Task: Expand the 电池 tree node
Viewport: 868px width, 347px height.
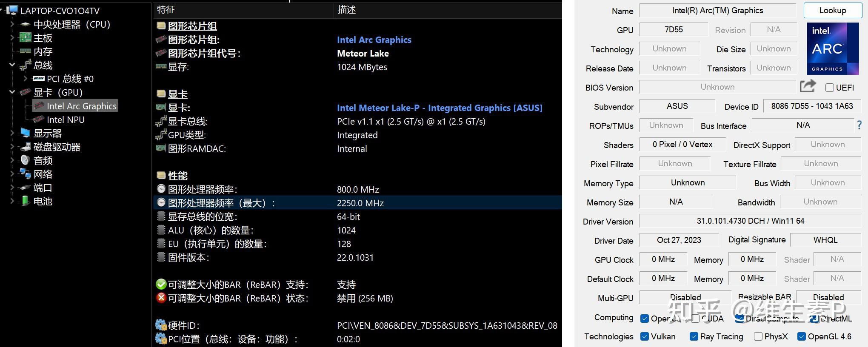Action: [x=12, y=201]
